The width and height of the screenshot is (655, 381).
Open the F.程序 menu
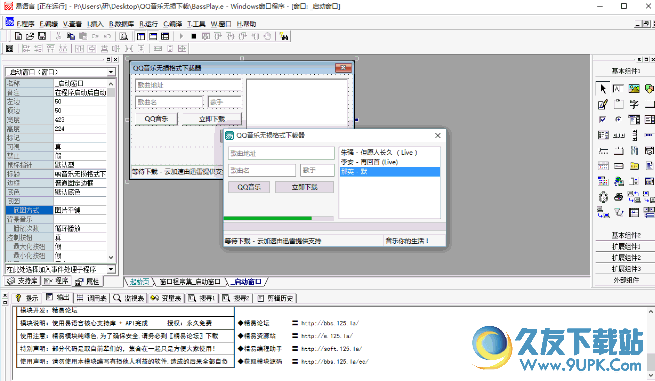25,24
